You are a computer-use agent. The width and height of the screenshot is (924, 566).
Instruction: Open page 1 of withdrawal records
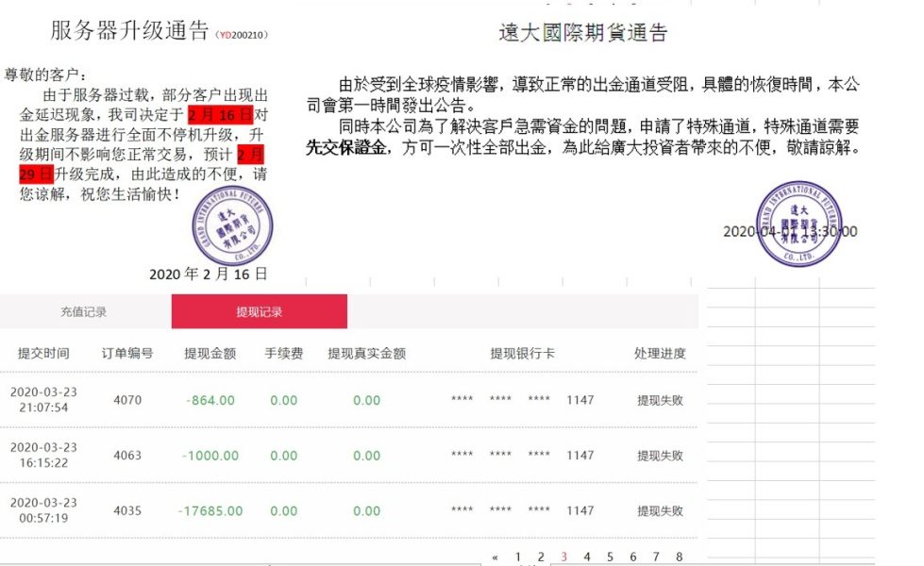(518, 557)
